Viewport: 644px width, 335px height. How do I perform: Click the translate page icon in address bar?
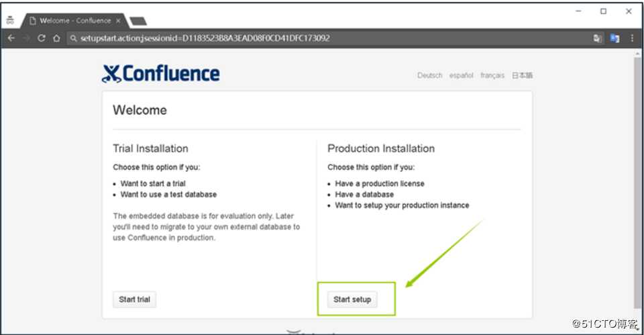point(597,38)
